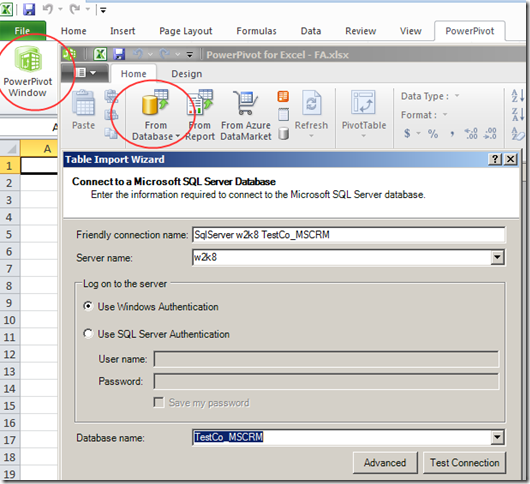Click the Select All corner of the worksheet
530x484 pixels.
tap(10, 149)
